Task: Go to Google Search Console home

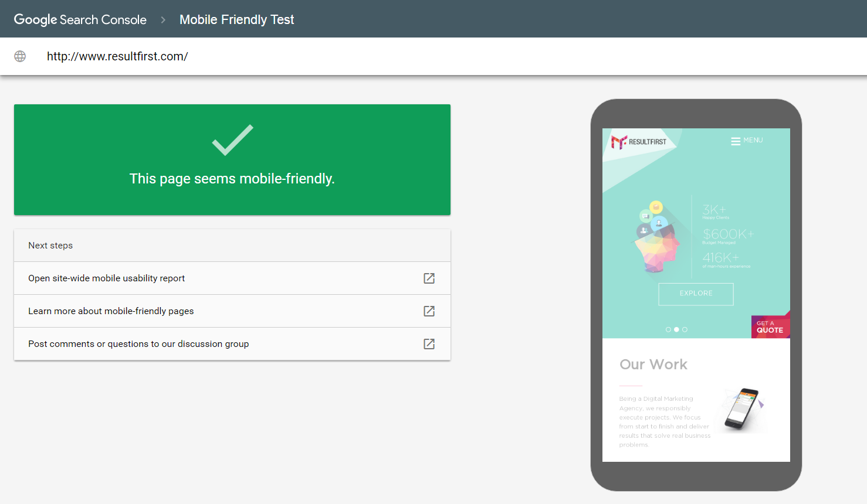Action: [x=80, y=20]
